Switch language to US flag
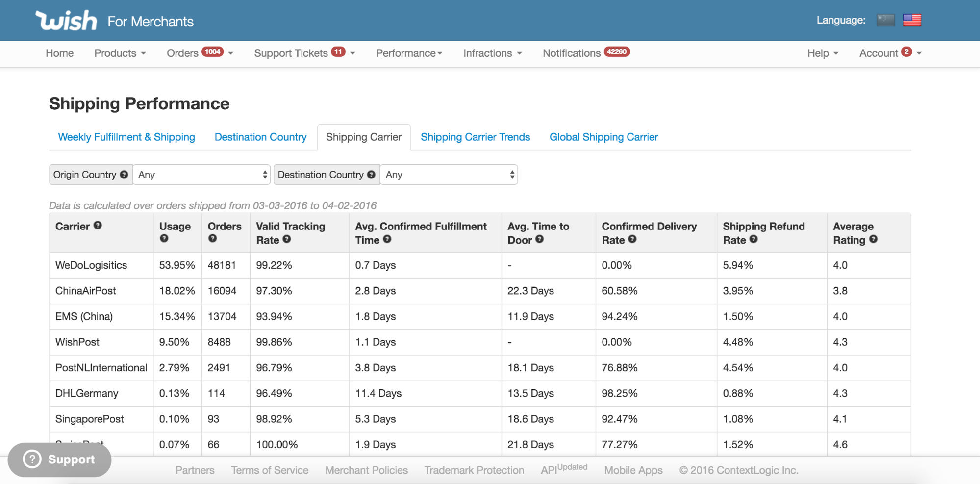This screenshot has height=484, width=980. point(912,20)
